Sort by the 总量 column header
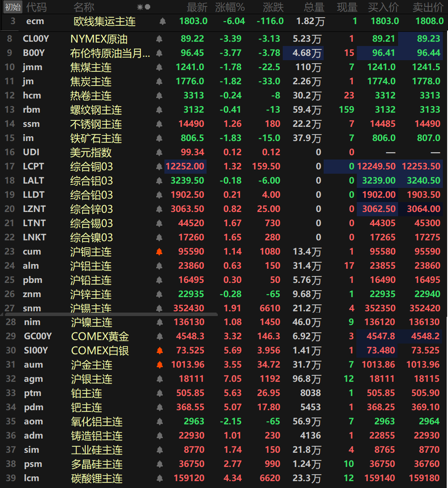This screenshot has width=448, height=488. pyautogui.click(x=314, y=7)
